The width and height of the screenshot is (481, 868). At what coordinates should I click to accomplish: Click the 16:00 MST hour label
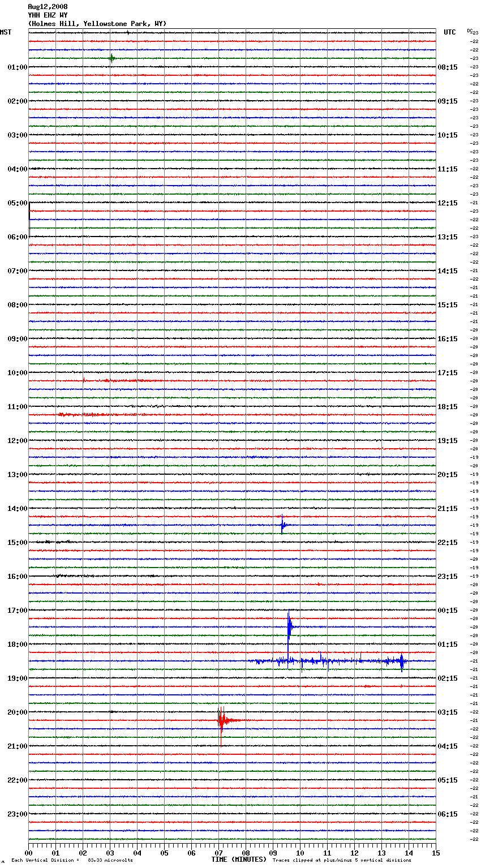point(18,577)
